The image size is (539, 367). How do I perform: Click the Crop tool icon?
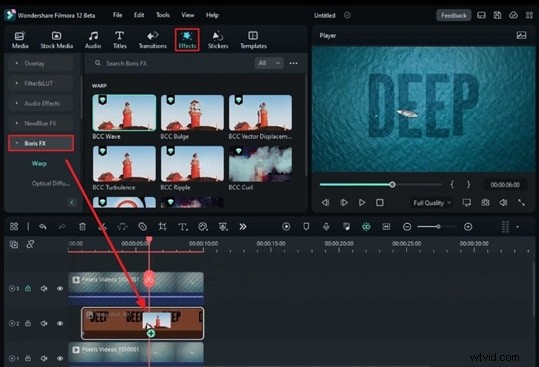[163, 227]
